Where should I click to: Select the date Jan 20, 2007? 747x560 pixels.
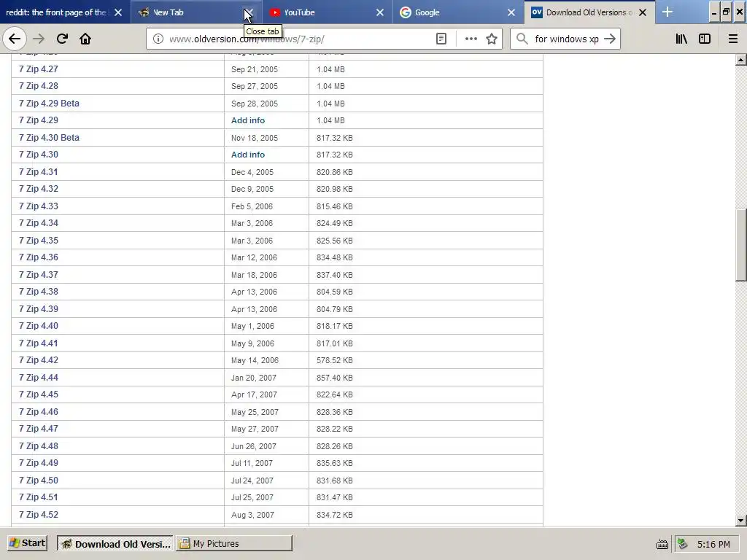coord(253,378)
